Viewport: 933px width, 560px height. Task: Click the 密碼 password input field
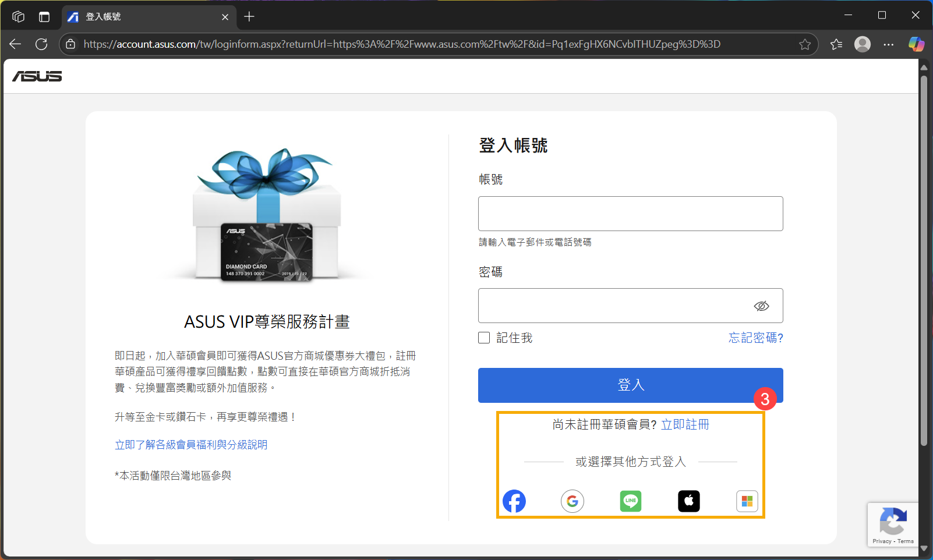tap(631, 306)
